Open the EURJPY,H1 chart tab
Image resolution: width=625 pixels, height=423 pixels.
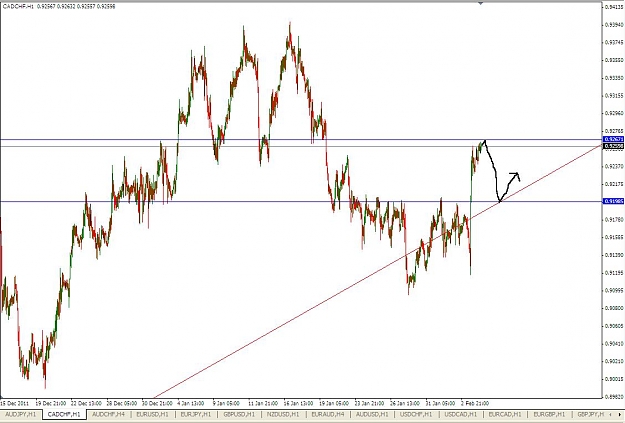coord(196,415)
